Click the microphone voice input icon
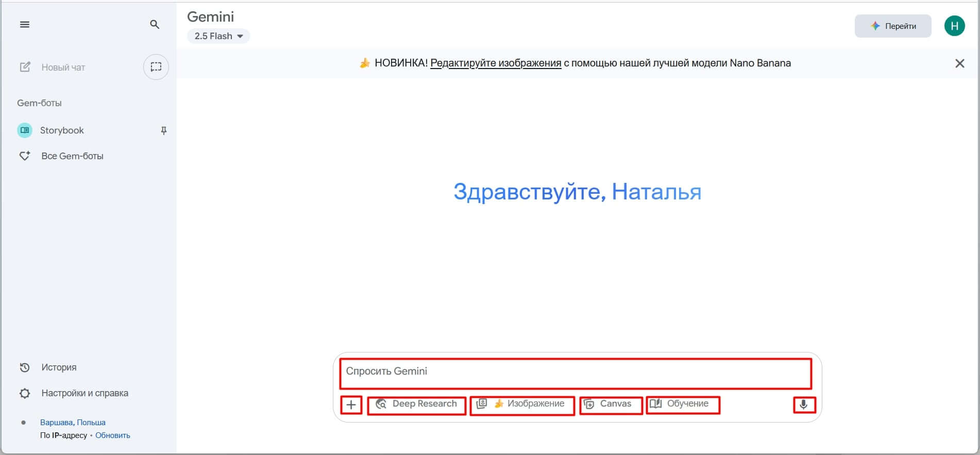980x455 pixels. point(804,405)
